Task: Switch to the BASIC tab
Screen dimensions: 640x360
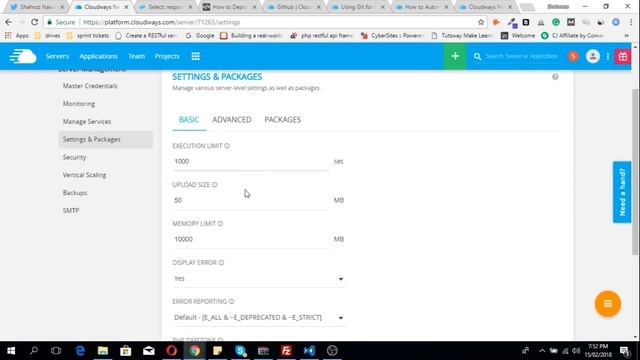Action: coord(189,120)
